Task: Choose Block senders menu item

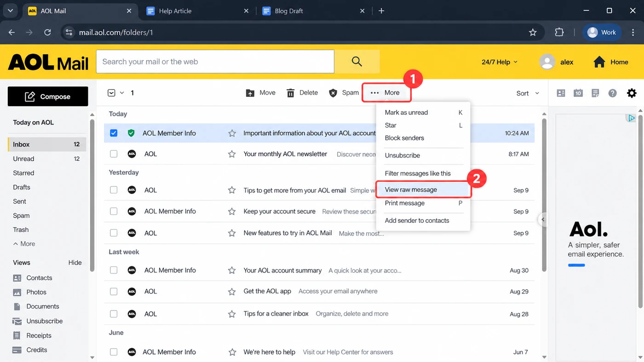Action: [x=423, y=138]
